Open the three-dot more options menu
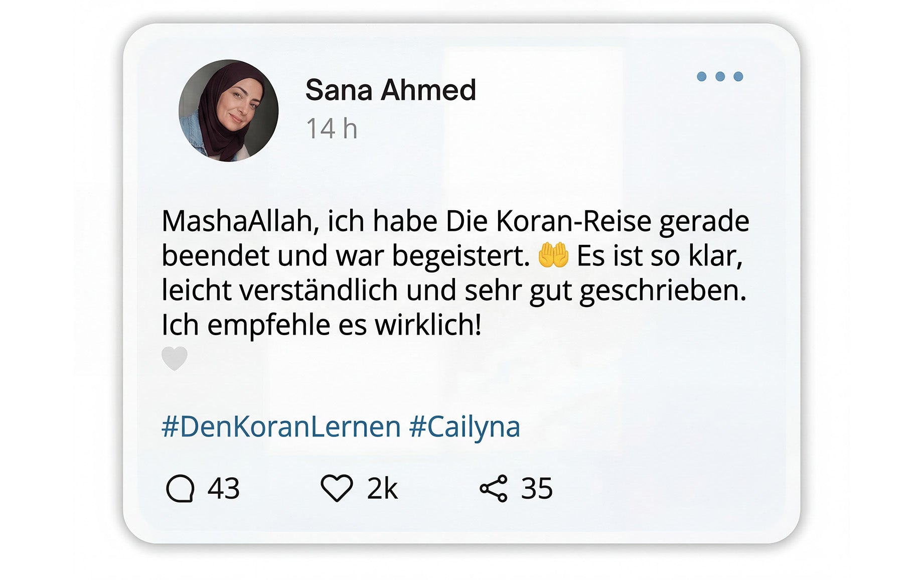924x580 pixels. click(720, 77)
